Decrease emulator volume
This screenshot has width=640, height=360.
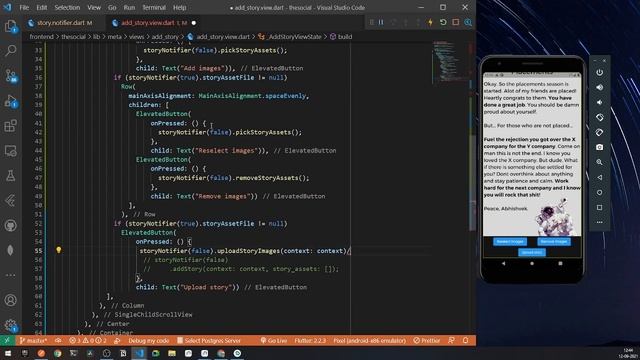(x=599, y=102)
